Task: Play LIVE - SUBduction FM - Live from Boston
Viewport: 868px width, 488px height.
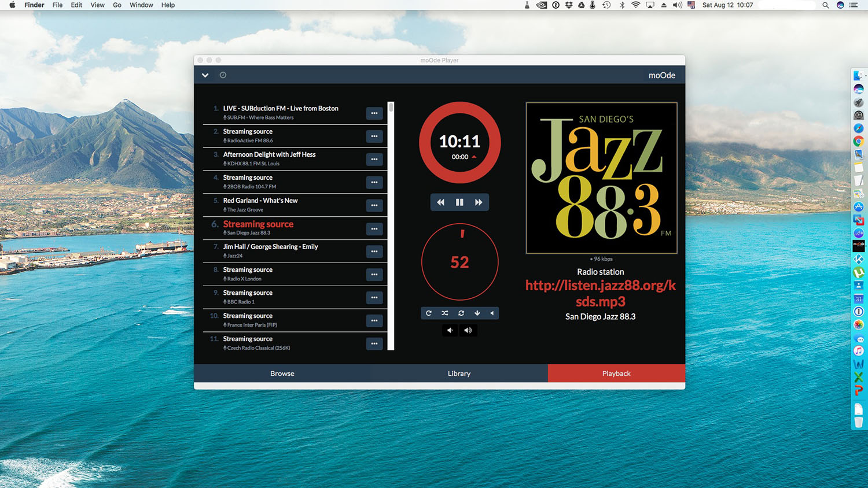Action: pyautogui.click(x=281, y=108)
